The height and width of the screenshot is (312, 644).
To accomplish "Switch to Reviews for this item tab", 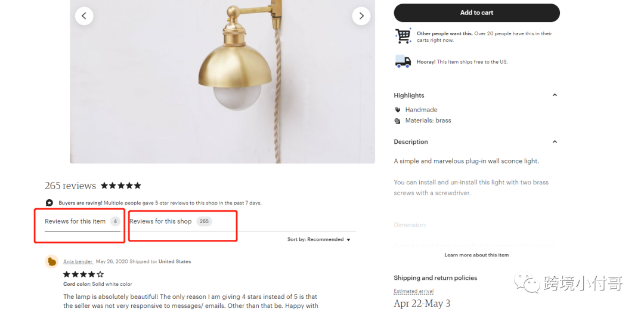I will tap(75, 221).
